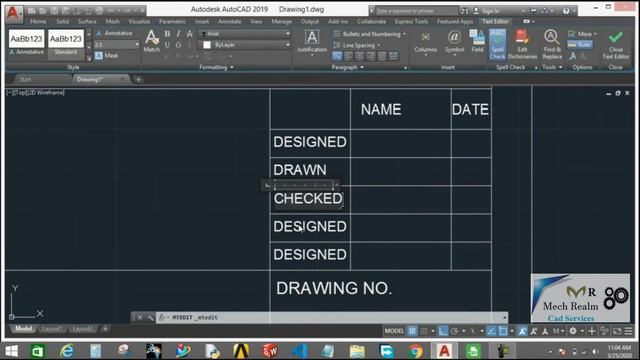
Task: Open the Line Spacing menu
Action: [x=356, y=45]
